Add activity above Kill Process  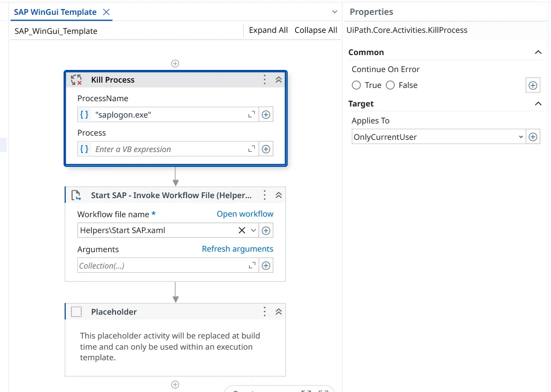[x=175, y=64]
